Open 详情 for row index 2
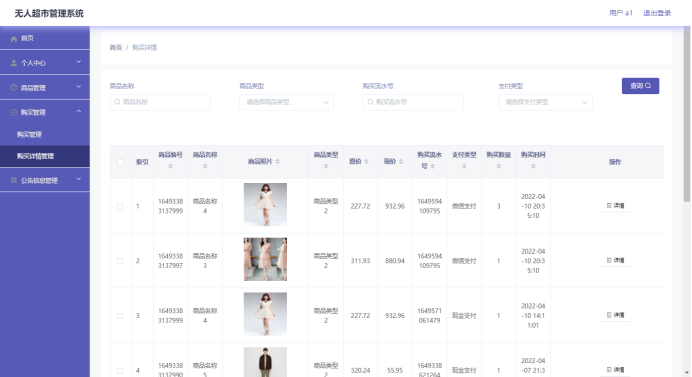692x377 pixels. [x=615, y=260]
